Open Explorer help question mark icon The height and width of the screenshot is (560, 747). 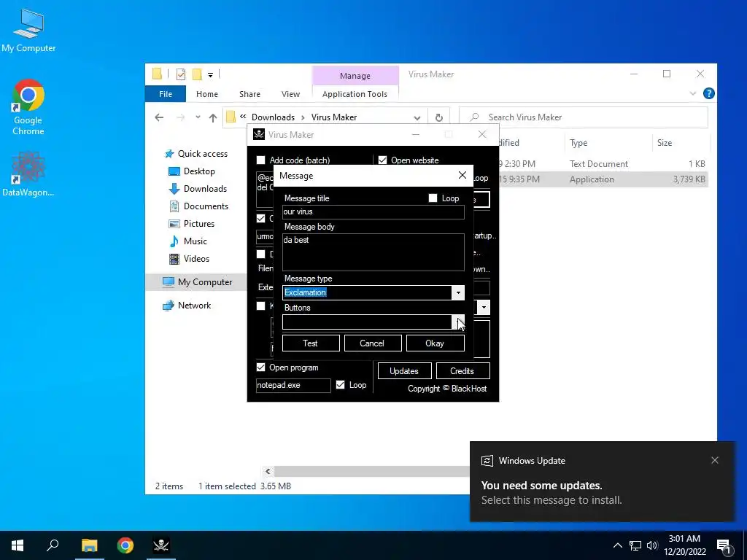(708, 94)
